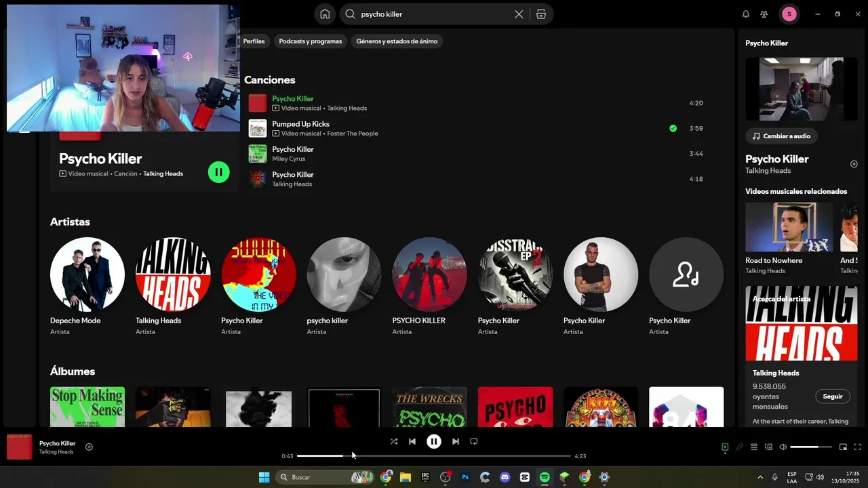Open Discord from the taskbar
This screenshot has height=488, width=868.
click(505, 477)
